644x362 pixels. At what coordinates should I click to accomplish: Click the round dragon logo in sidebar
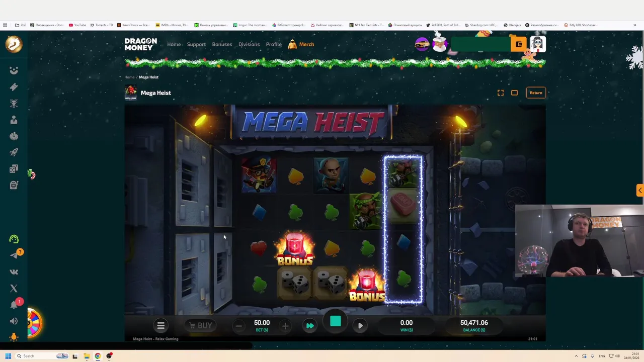[x=14, y=44]
